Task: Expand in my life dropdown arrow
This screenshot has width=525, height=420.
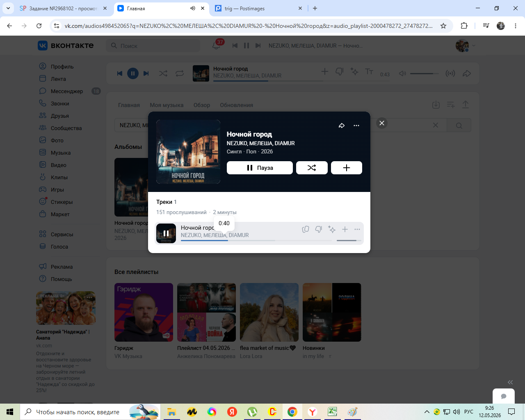Action: [x=330, y=356]
